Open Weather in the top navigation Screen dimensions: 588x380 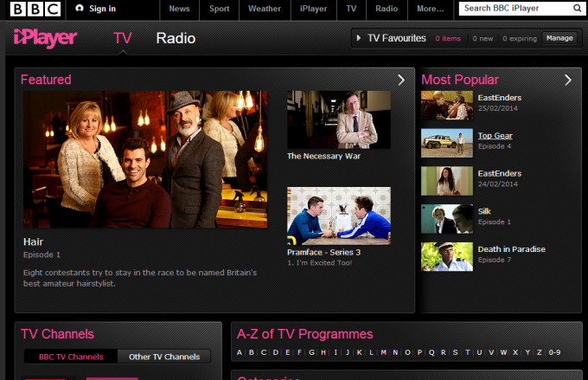pyautogui.click(x=265, y=9)
